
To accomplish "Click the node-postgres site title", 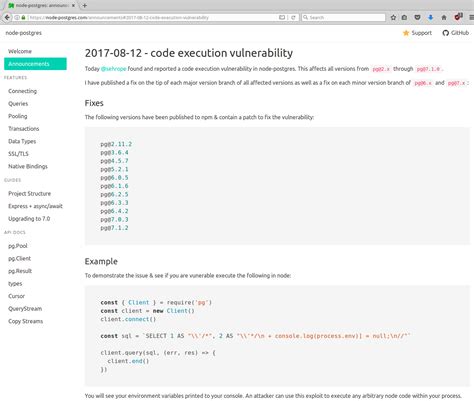I will click(24, 33).
